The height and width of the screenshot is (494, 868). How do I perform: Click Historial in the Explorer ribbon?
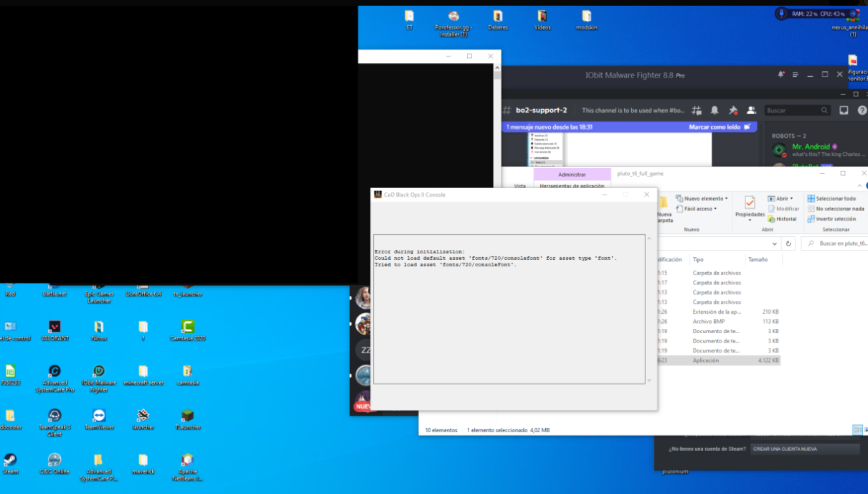[782, 219]
